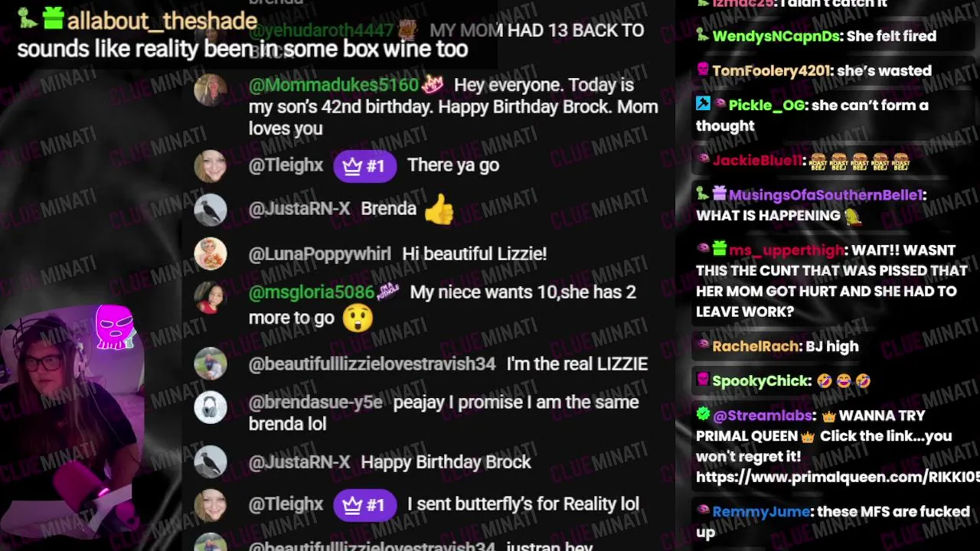Click the crown emoji next to Mommadukes5160

(433, 84)
